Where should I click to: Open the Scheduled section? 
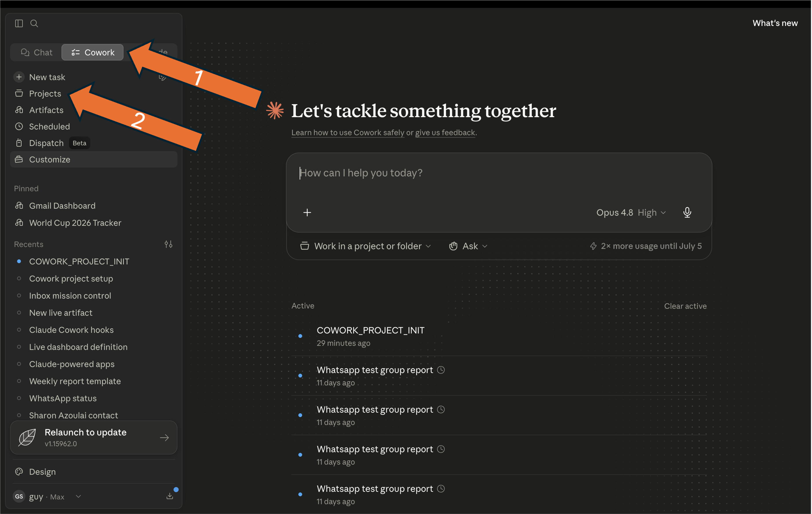[49, 127]
